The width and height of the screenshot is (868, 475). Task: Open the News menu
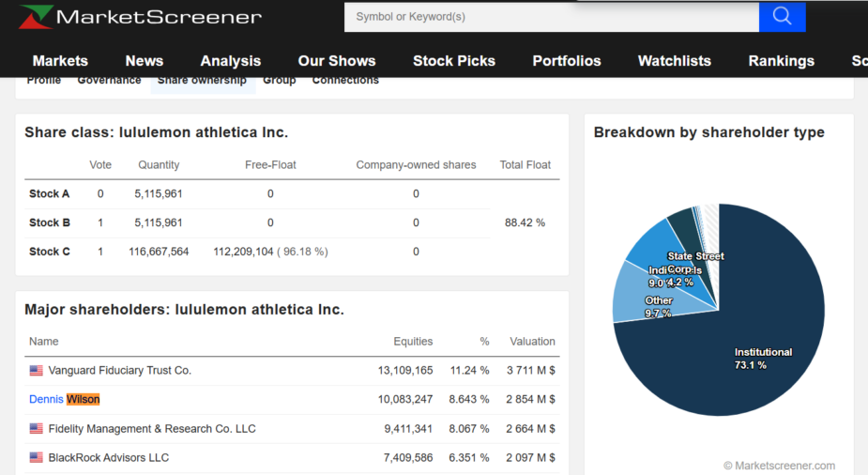coord(144,60)
